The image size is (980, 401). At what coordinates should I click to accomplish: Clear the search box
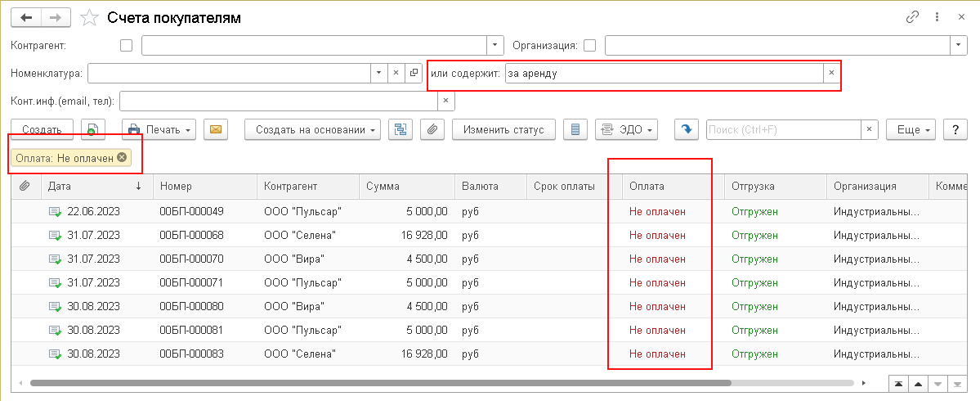[870, 129]
